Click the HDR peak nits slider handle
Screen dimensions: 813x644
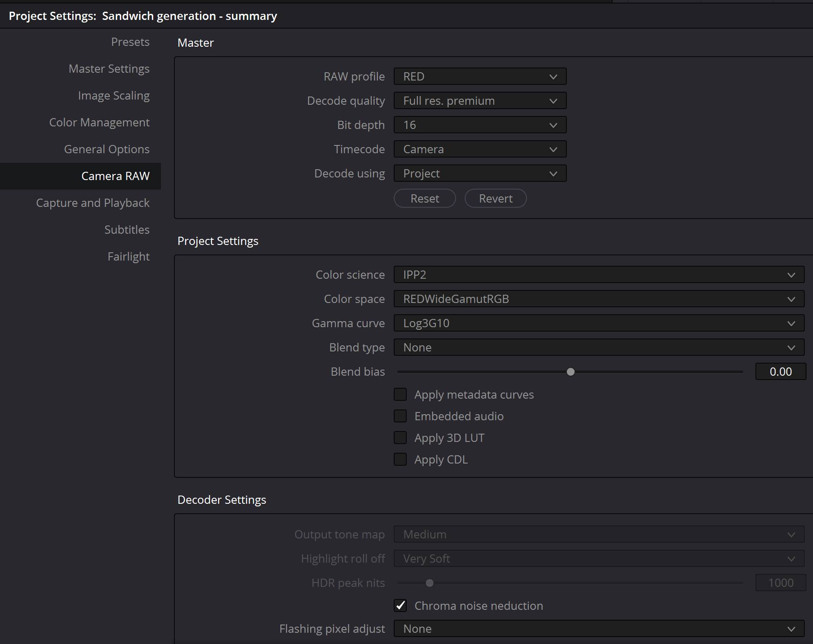pos(430,583)
